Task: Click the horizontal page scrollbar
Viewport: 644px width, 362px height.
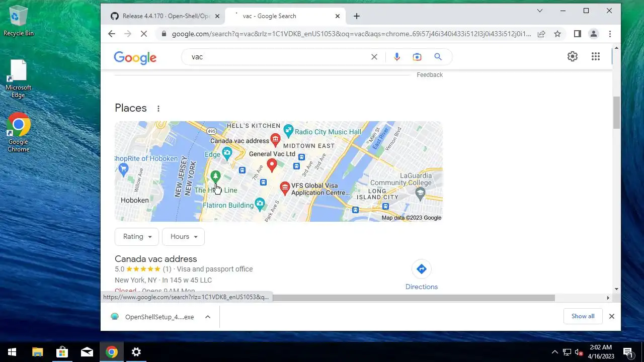Action: (414, 298)
